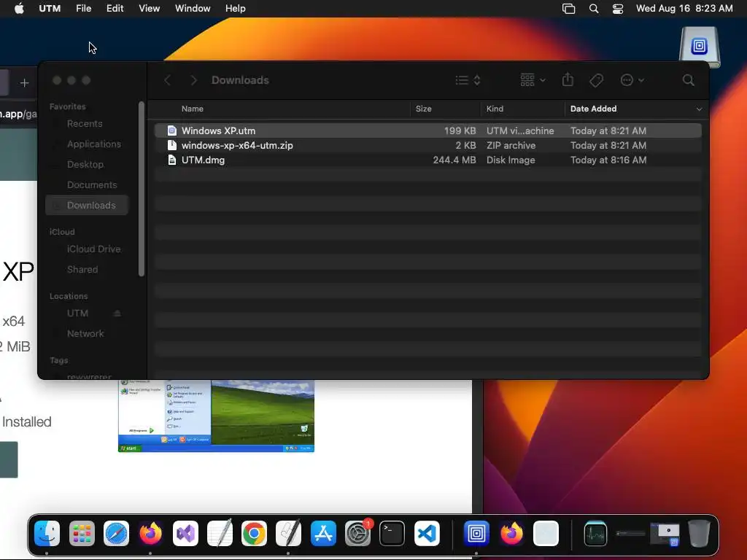Sort by the Kind column header

point(495,109)
